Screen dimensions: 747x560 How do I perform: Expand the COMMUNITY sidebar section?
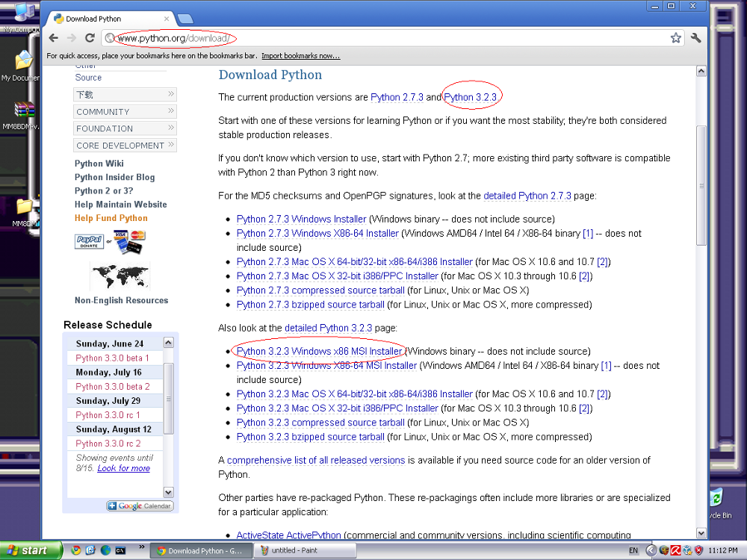tap(125, 111)
